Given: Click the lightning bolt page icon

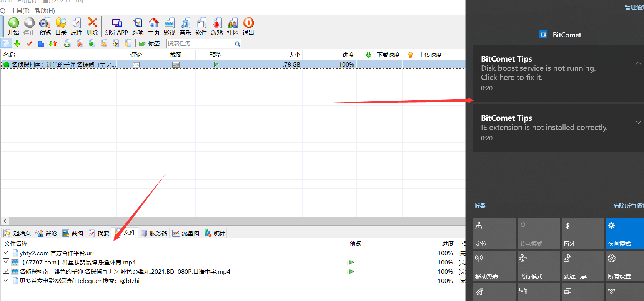Looking at the screenshot, I should (116, 43).
